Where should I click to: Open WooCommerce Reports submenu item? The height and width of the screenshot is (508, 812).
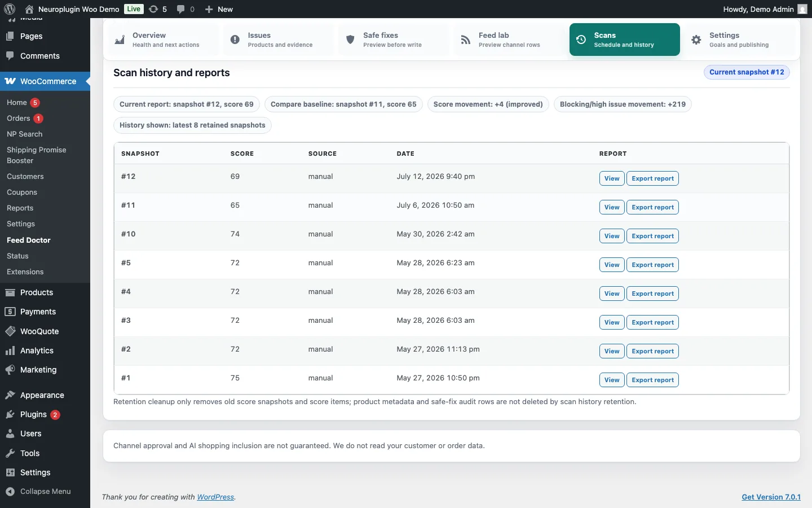click(20, 208)
